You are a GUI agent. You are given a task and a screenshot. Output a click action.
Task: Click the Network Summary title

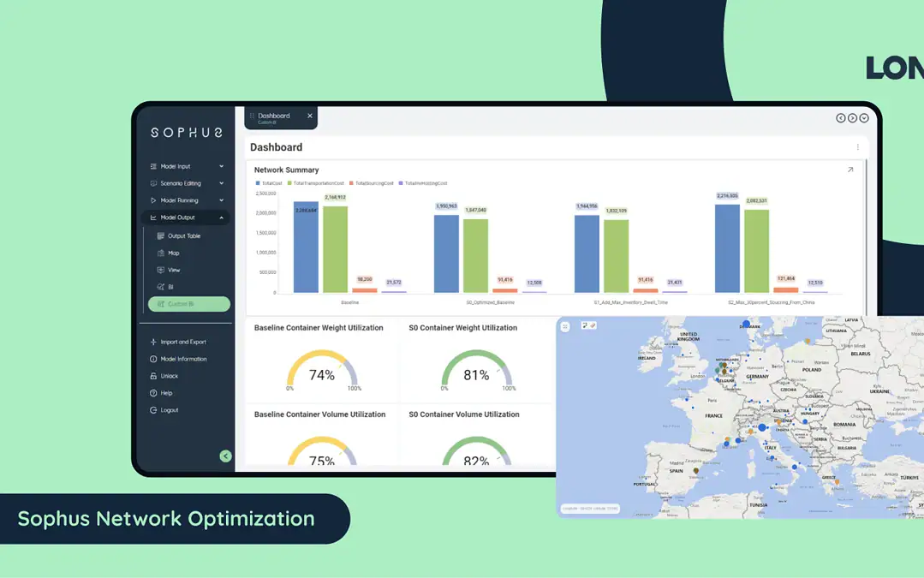286,170
